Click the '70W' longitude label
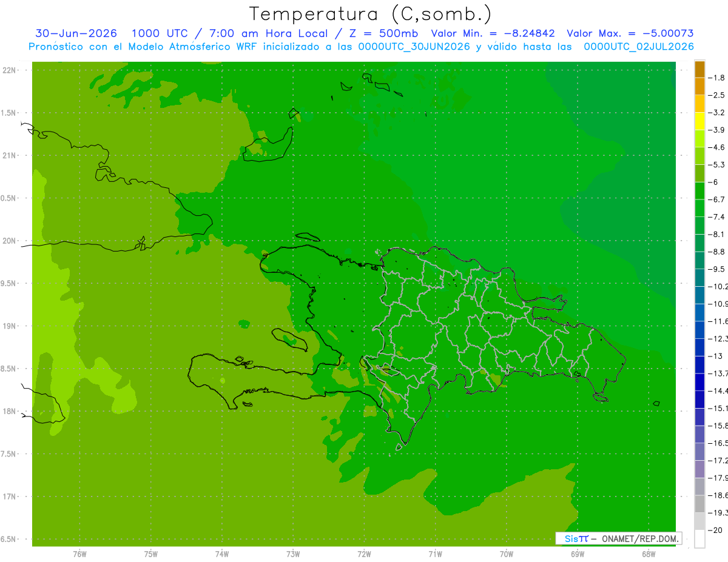728x562 pixels. 506,554
